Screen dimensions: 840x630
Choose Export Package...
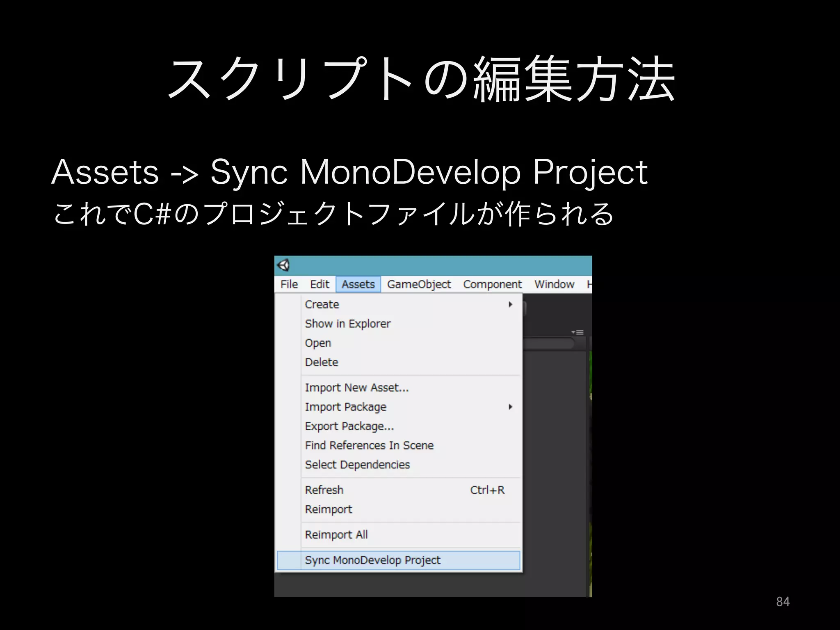click(x=399, y=426)
